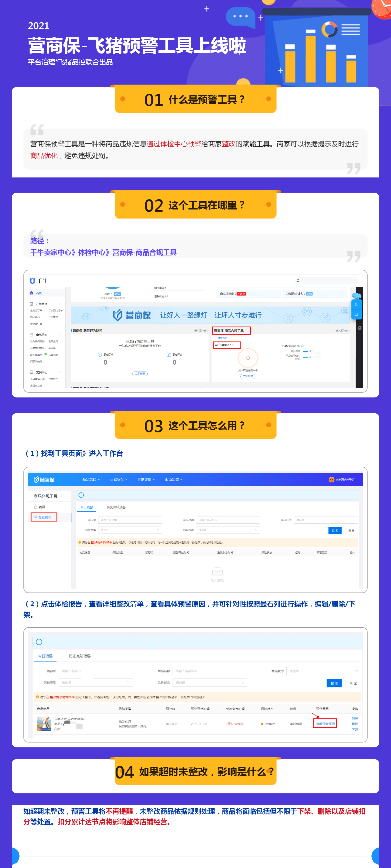Click the 立即处理 button under the warning count

tap(248, 376)
